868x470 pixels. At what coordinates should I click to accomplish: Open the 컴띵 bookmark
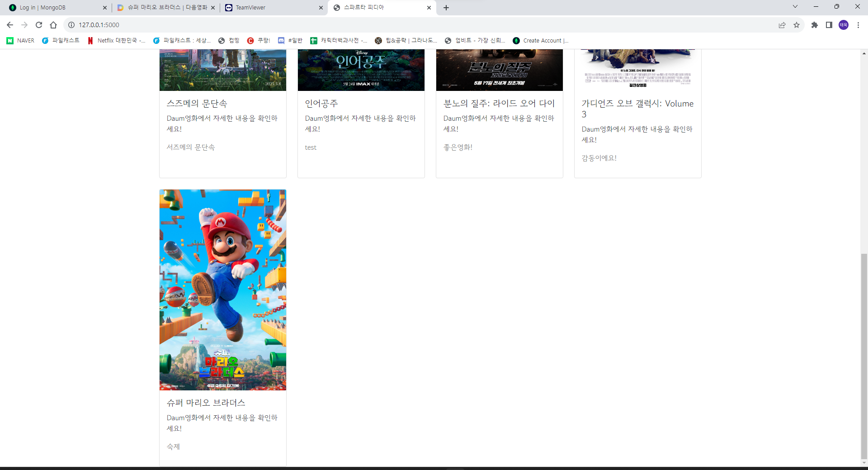click(x=229, y=41)
